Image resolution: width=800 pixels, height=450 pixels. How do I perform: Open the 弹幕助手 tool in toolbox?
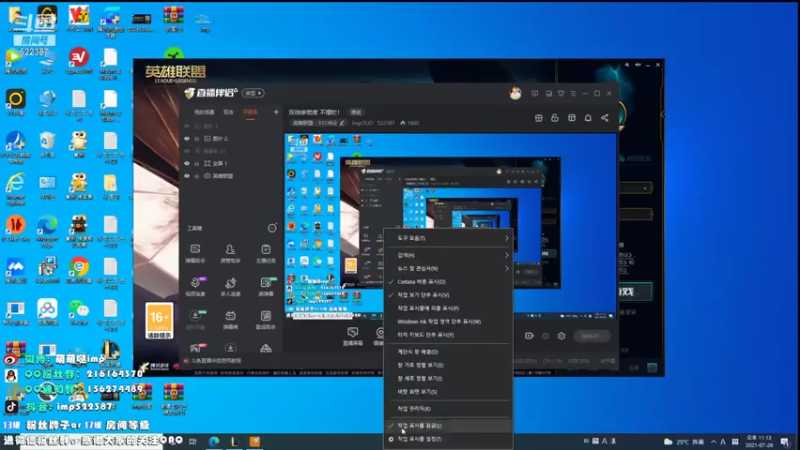[x=195, y=253]
